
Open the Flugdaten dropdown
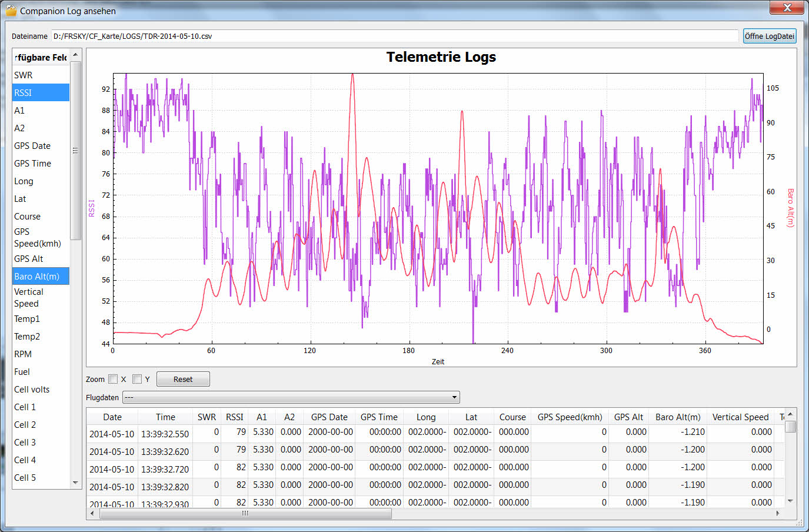pos(291,397)
